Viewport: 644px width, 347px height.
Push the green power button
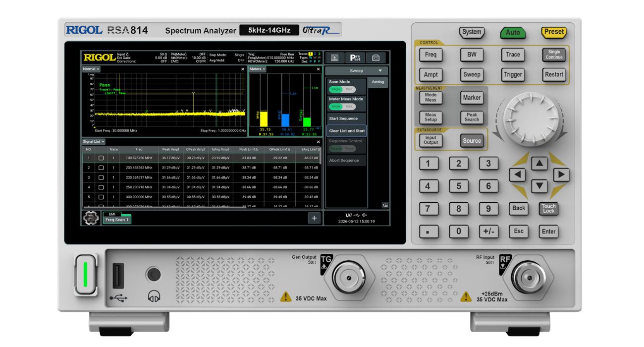click(85, 275)
